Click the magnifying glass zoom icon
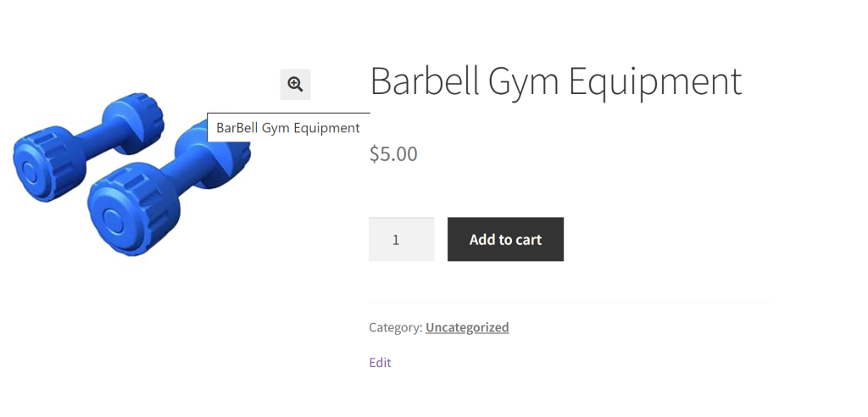The image size is (868, 417). tap(295, 85)
